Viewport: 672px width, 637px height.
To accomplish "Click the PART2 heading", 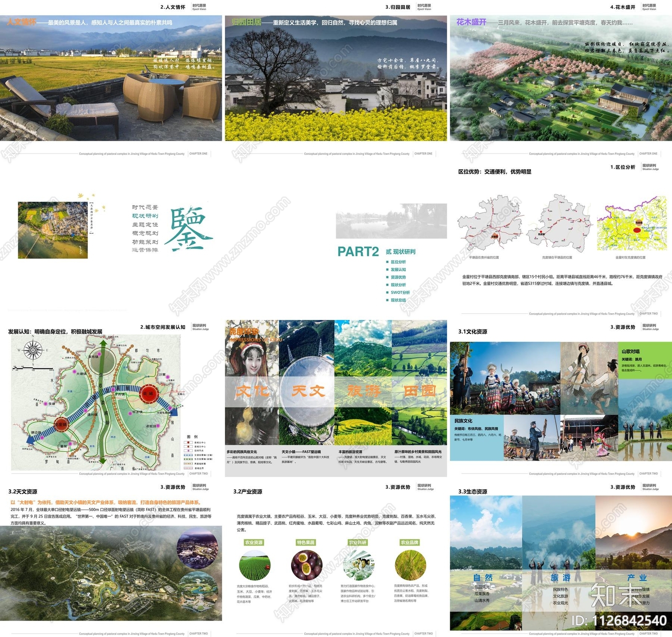I will click(x=358, y=252).
